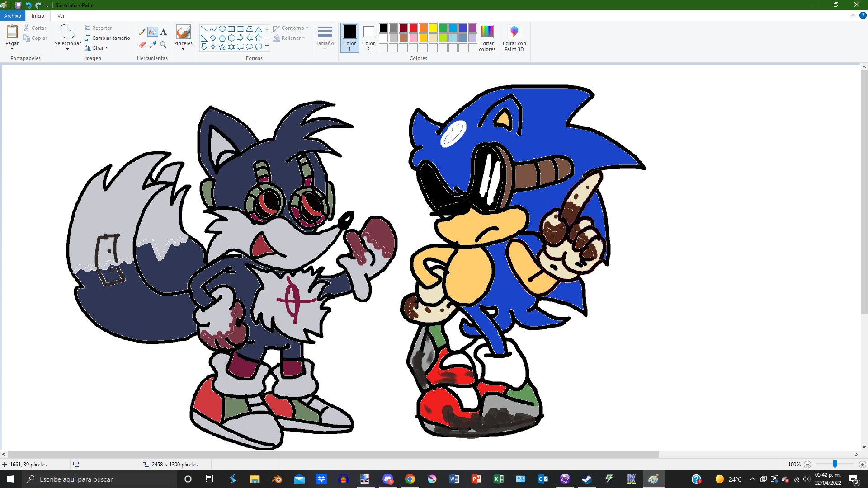Open the Rellenar fill dropdown
This screenshot has height=488, width=868.
pyautogui.click(x=289, y=38)
